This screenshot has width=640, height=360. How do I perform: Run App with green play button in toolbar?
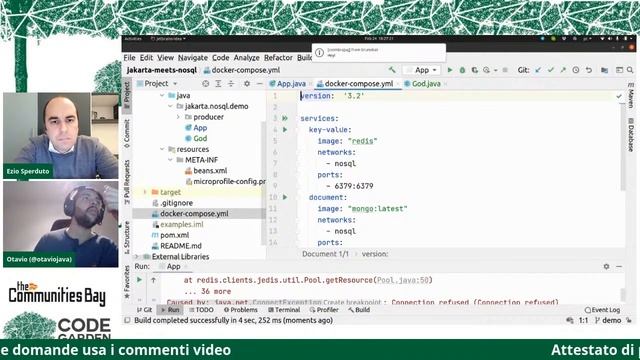(450, 70)
